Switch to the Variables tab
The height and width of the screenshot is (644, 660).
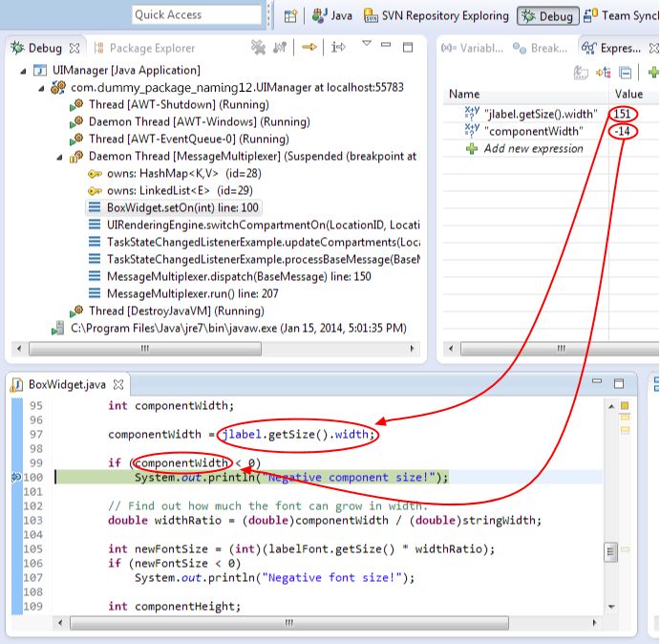tap(472, 48)
